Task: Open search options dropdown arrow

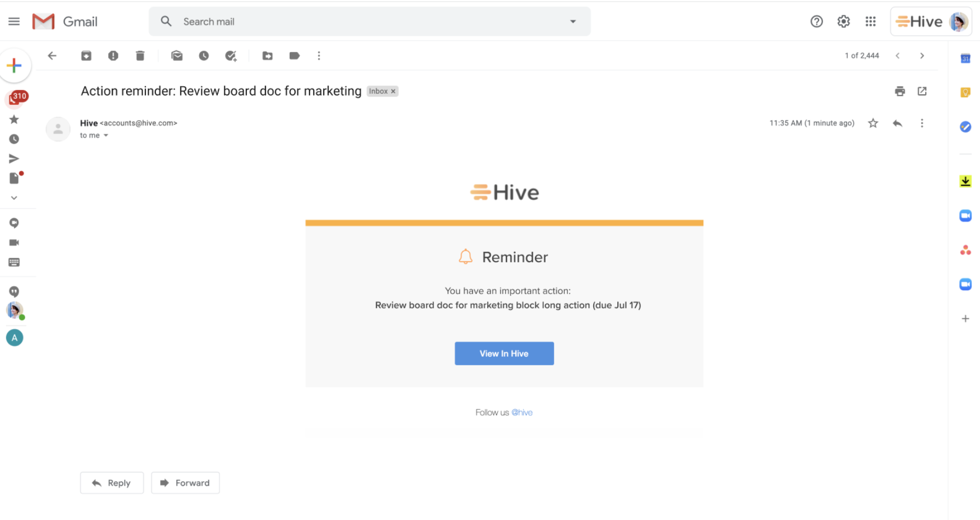Action: coord(573,21)
